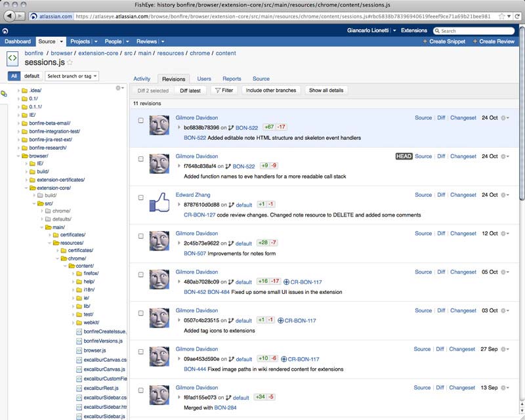Go to the Source tab for sessions.js
Screen dimensions: 525x420
[261, 79]
